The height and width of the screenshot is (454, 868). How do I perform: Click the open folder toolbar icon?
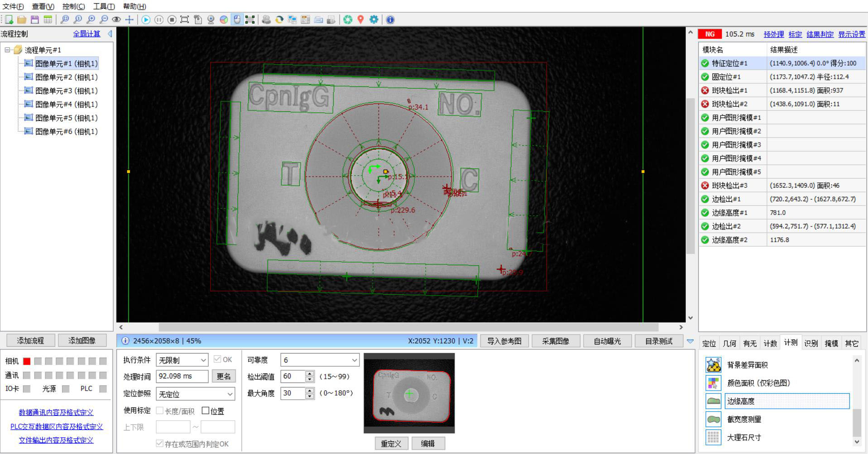[x=22, y=19]
